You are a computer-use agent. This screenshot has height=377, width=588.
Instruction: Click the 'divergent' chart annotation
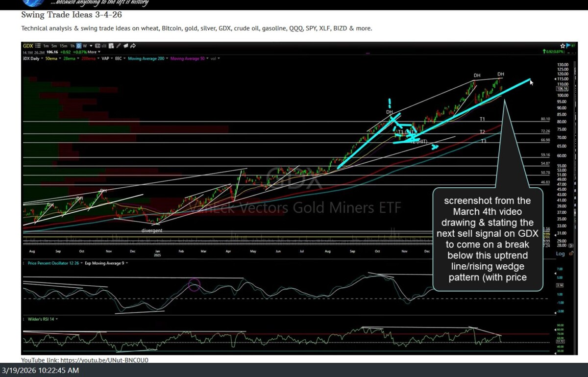(x=152, y=230)
